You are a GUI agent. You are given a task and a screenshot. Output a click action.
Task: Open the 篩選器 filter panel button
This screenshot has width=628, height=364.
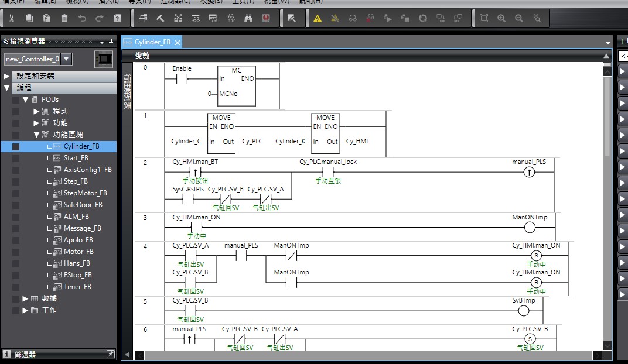[x=25, y=354]
